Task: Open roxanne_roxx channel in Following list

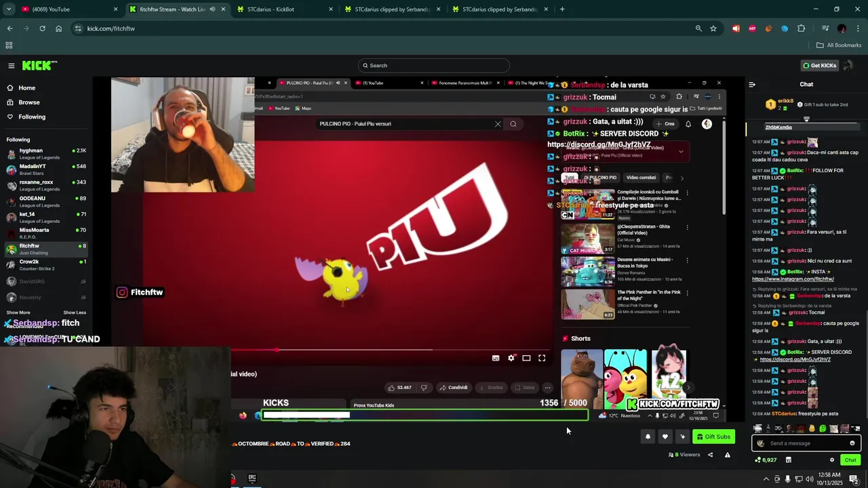Action: 46,186
